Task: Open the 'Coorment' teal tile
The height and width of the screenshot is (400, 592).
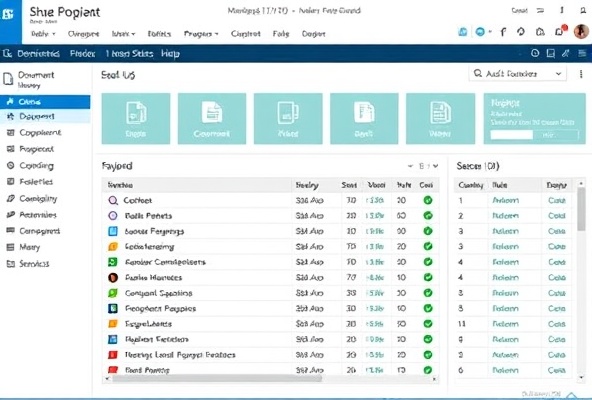Action: 212,119
